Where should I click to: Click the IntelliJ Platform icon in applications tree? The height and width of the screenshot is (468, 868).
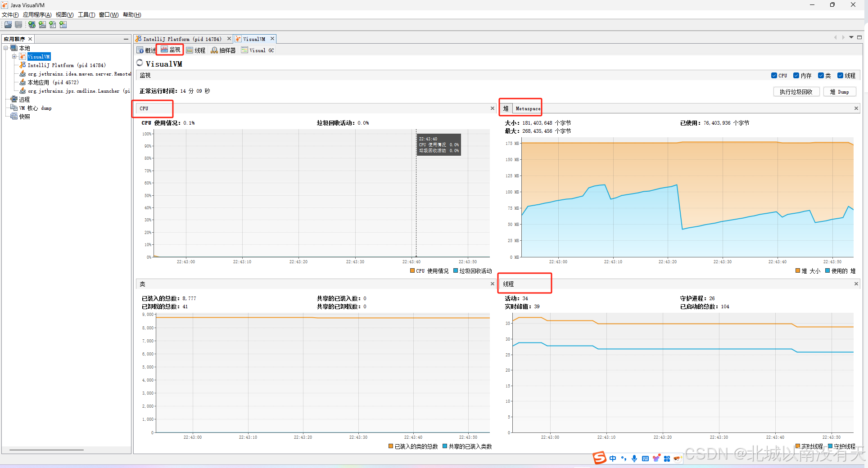pyautogui.click(x=23, y=65)
